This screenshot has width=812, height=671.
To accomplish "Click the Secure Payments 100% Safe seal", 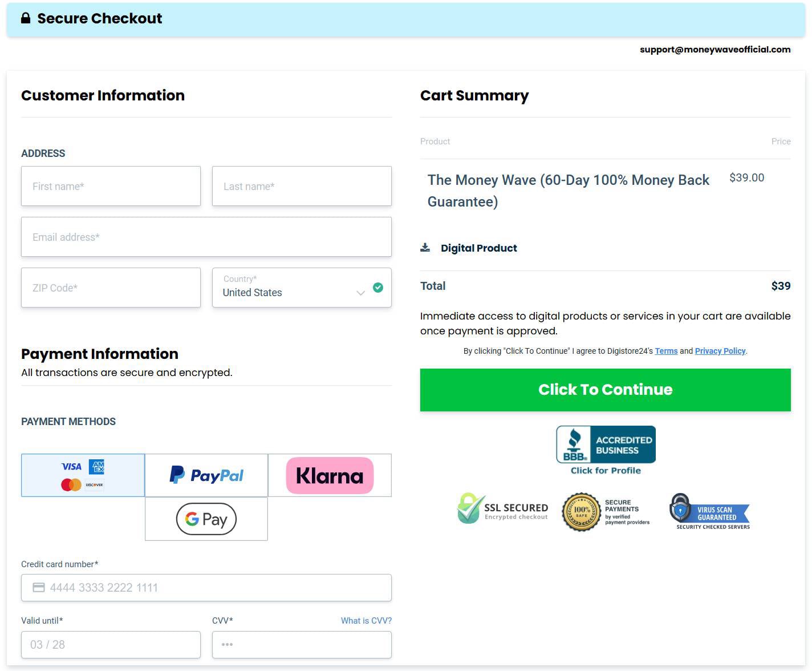I will (x=580, y=512).
